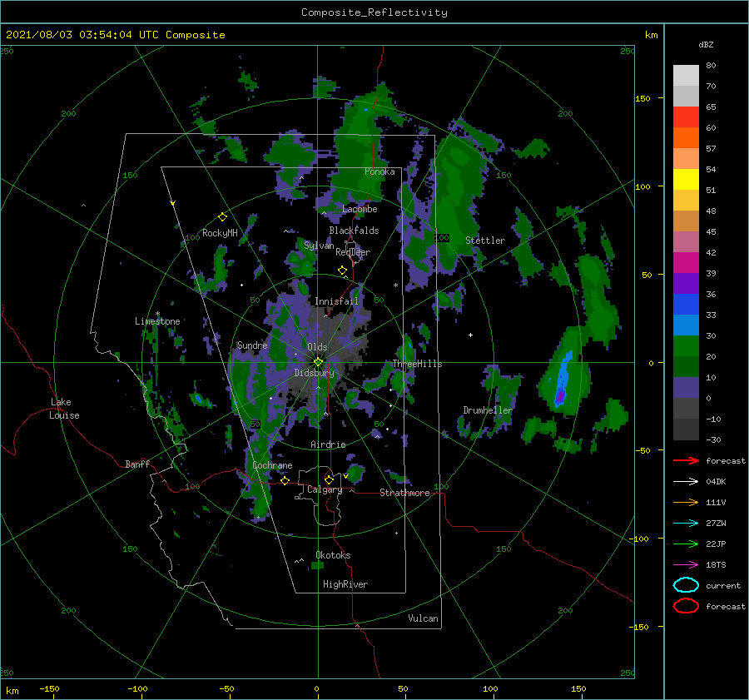The width and height of the screenshot is (749, 700).
Task: Click the heavy purple storm core east of Drumheller
Action: [560, 396]
